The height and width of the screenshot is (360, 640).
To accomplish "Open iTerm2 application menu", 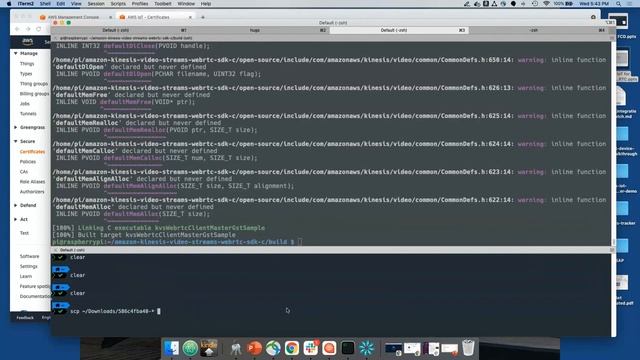I will (25, 4).
